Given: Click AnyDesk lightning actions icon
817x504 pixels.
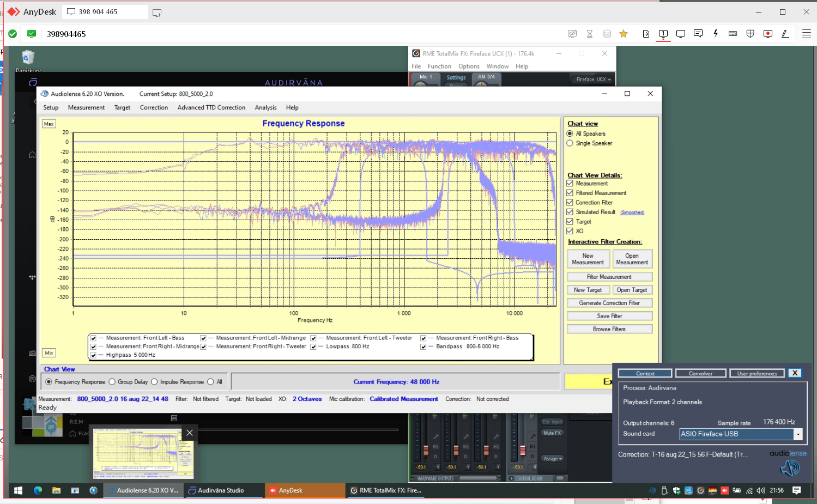Looking at the screenshot, I should pos(716,34).
